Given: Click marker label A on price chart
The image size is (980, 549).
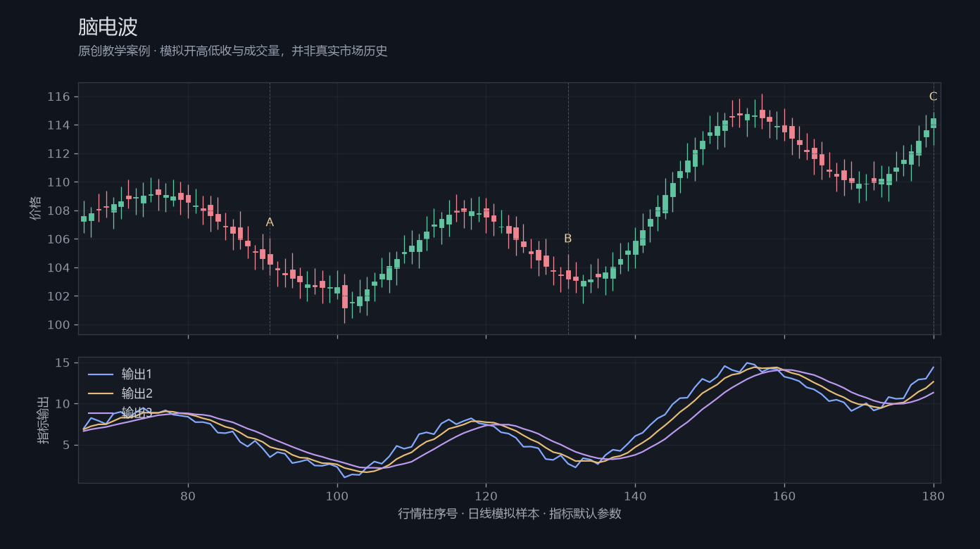Looking at the screenshot, I should click(x=270, y=222).
